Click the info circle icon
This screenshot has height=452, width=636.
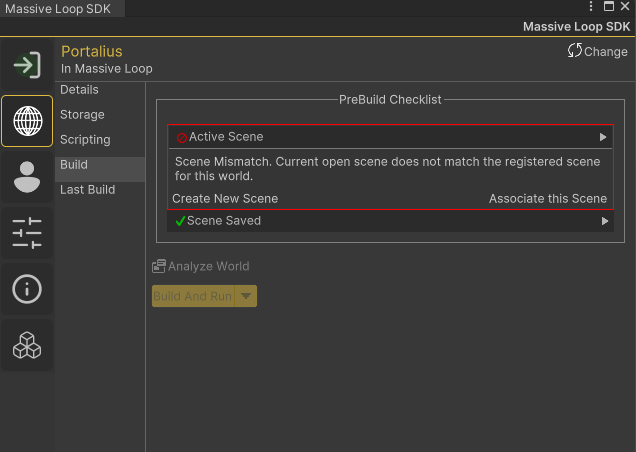click(27, 289)
